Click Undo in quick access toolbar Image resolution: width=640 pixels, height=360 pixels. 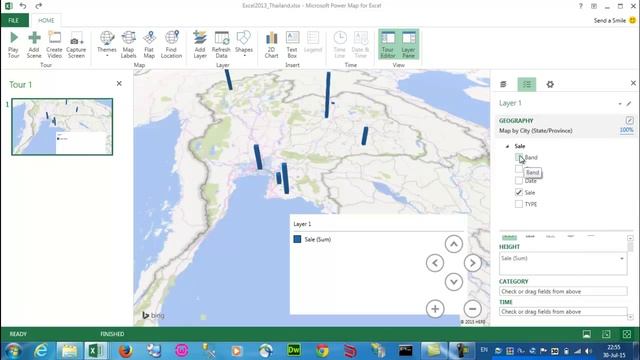pos(23,6)
